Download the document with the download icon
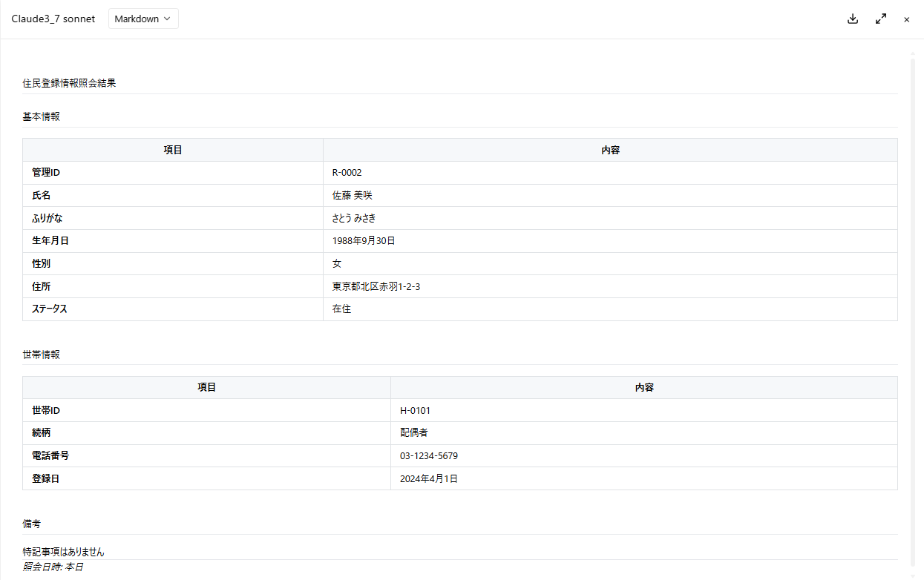Viewport: 924px width, 580px height. point(853,19)
